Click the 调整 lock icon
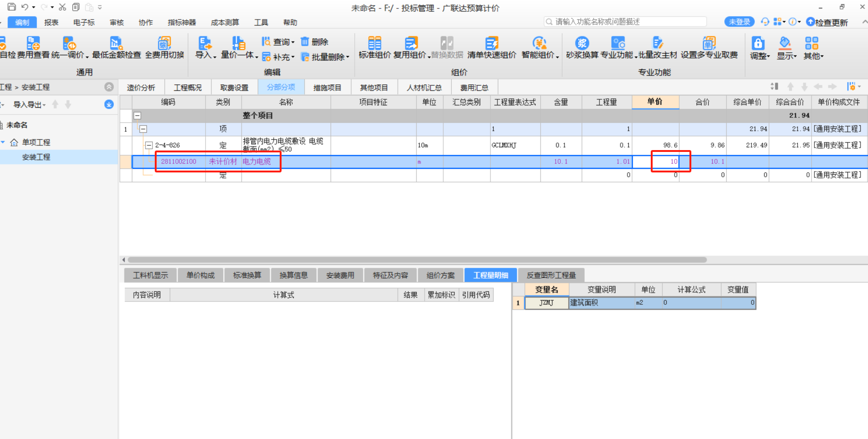 pos(758,43)
